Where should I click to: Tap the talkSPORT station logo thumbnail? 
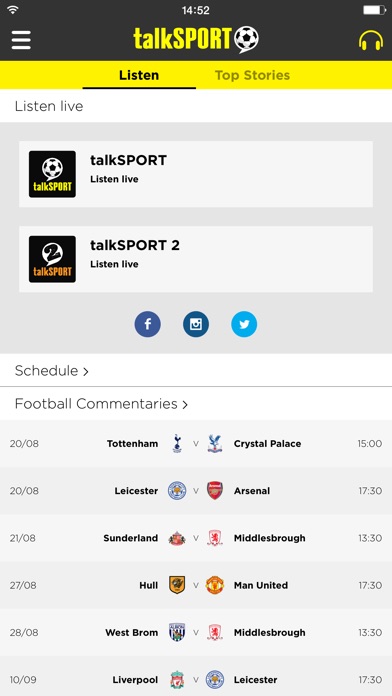52,174
